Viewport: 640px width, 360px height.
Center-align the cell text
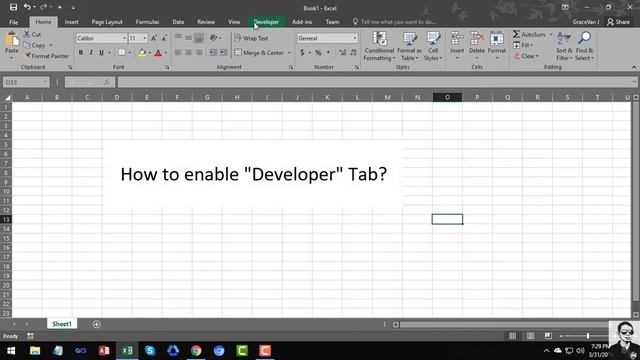click(x=189, y=53)
